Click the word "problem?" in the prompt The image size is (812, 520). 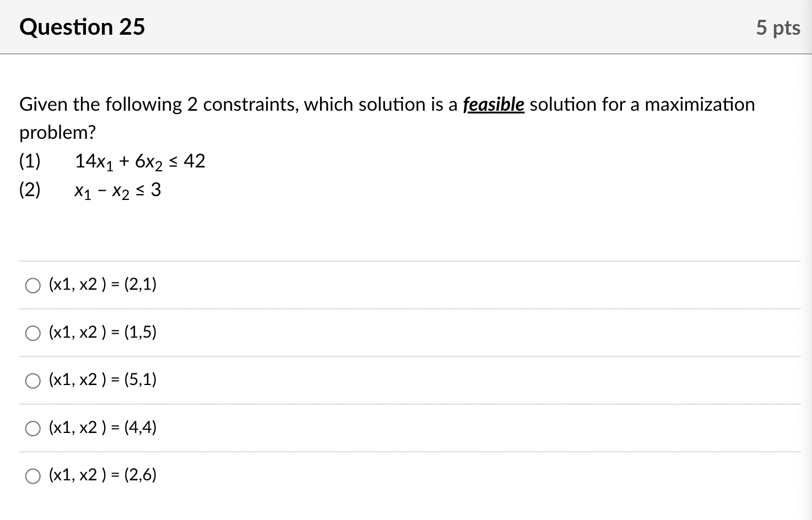tap(57, 133)
